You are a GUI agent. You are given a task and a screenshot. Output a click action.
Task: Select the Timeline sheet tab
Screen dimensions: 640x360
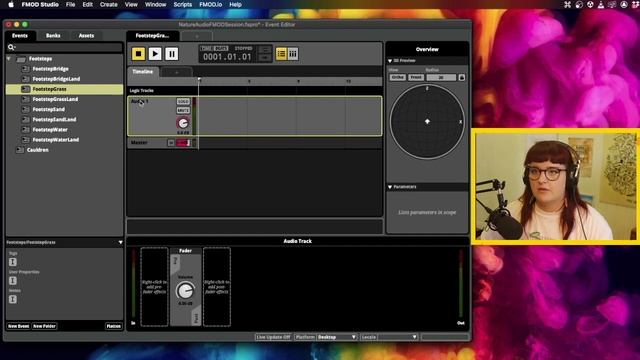coord(142,72)
